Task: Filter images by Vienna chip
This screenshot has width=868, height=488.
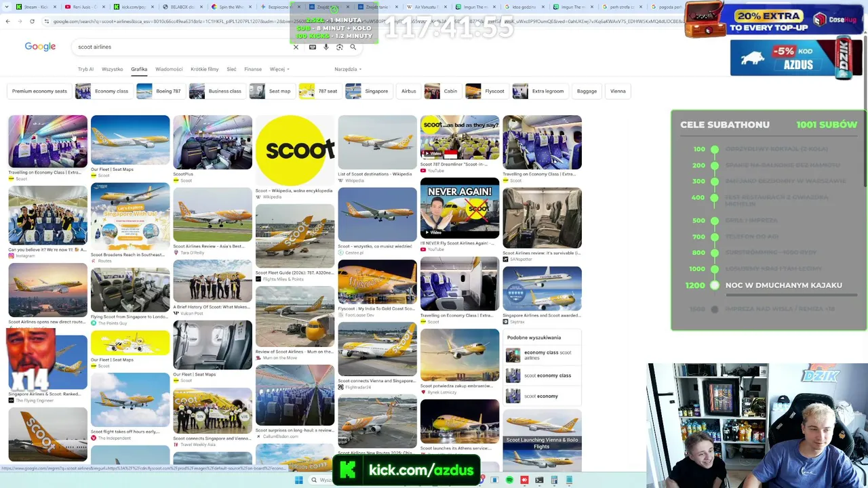Action: tap(618, 91)
